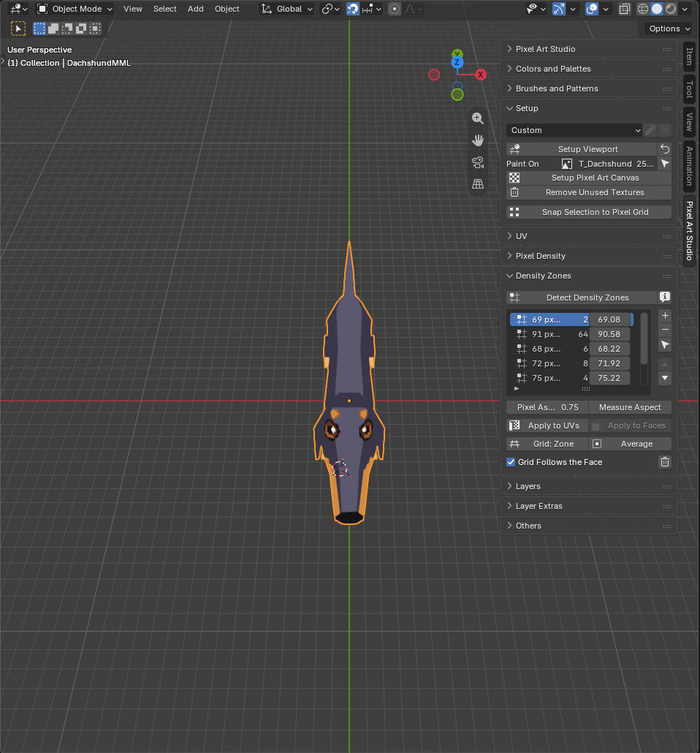Image resolution: width=700 pixels, height=753 pixels.
Task: Click the Setup Viewport button
Action: 582,149
